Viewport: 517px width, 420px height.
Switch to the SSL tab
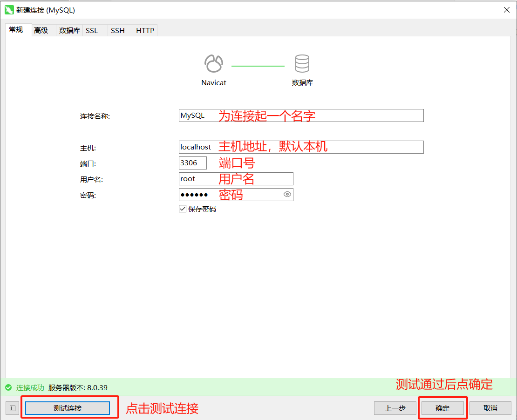pos(95,30)
